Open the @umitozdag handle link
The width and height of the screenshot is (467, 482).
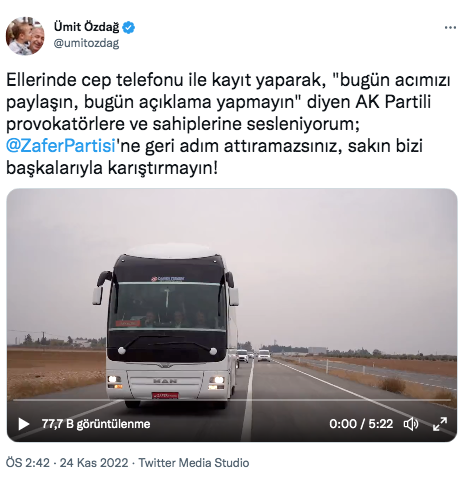[86, 43]
